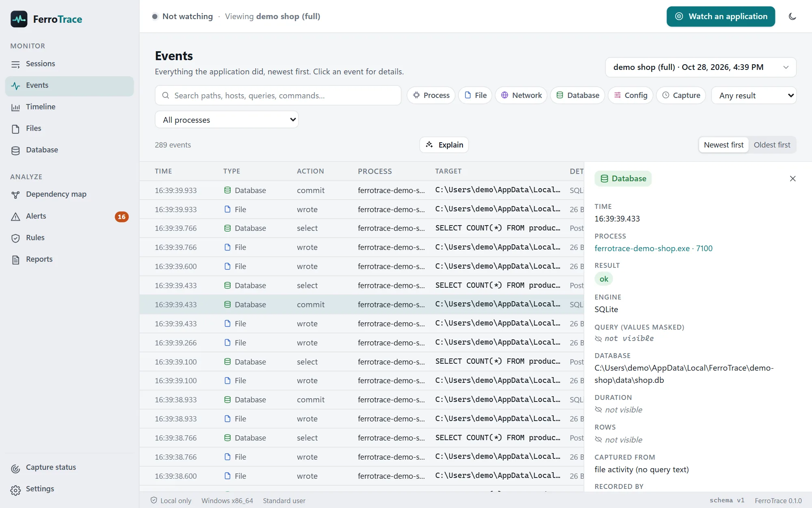Viewport: 812px width, 508px height.
Task: Select Oldest first sorting
Action: point(772,145)
